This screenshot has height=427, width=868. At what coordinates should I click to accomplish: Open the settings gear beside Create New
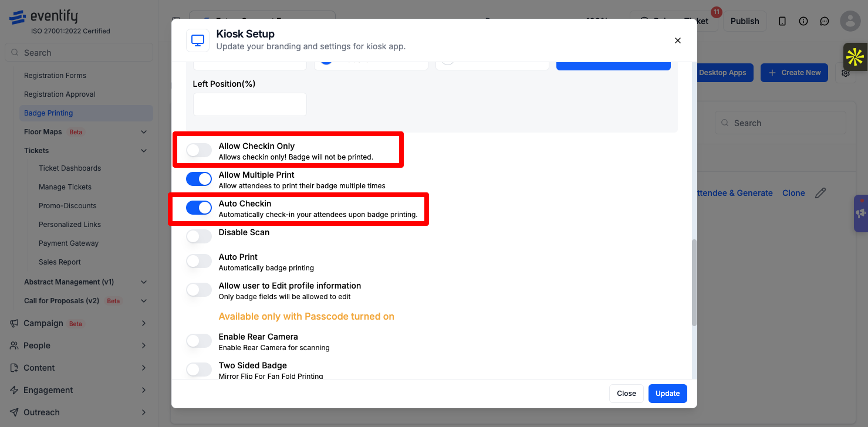click(846, 73)
